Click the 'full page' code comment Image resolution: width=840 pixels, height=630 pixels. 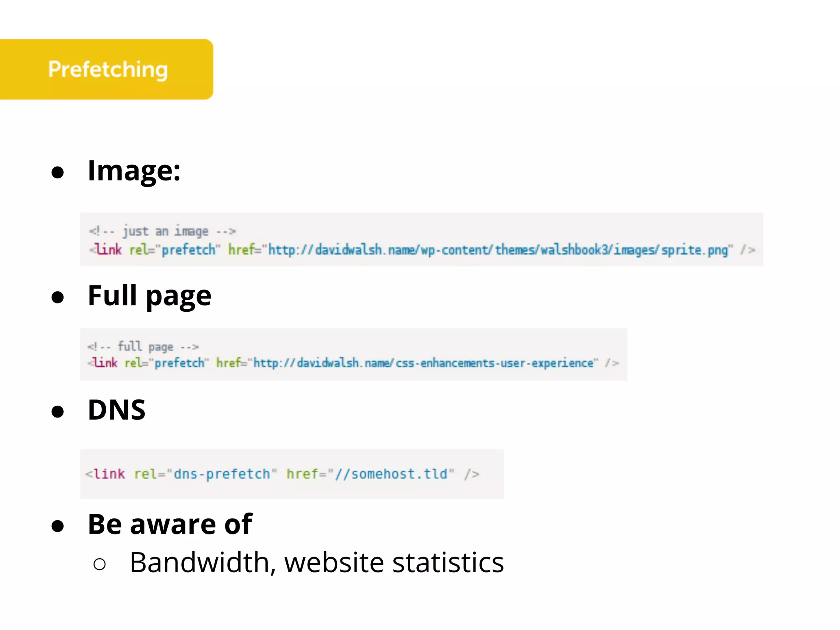[x=143, y=347]
